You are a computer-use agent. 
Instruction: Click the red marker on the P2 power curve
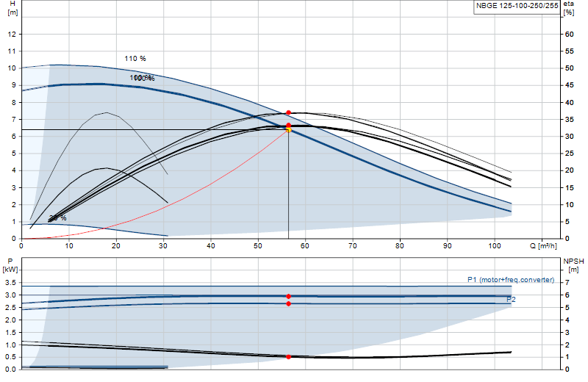click(288, 303)
